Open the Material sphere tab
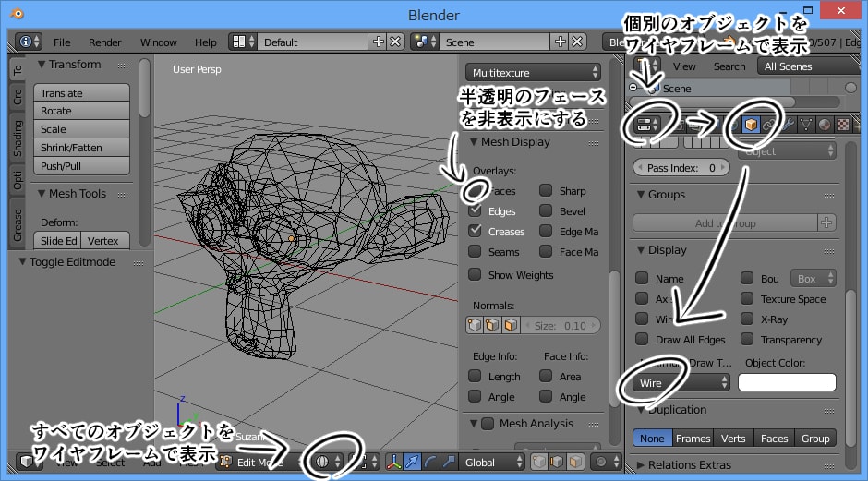Viewport: 868px width, 481px height. coord(825,125)
